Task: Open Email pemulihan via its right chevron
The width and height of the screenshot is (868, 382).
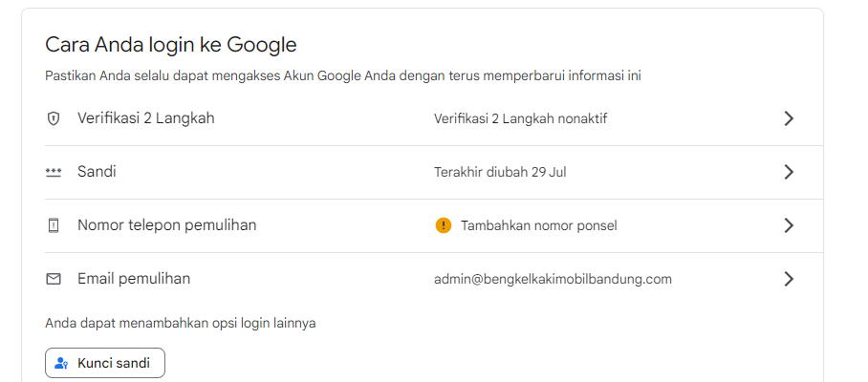Action: click(x=789, y=279)
